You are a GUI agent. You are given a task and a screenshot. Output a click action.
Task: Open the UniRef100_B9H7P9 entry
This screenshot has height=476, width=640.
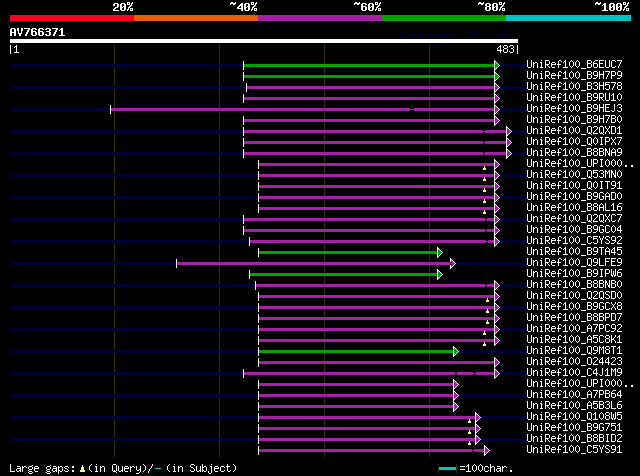tap(574, 76)
